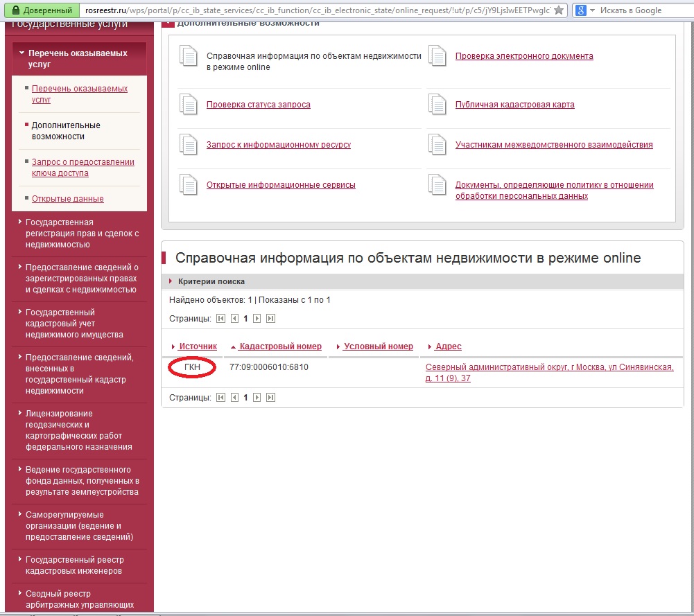Go to first page in bottom pagination
This screenshot has height=616, width=694.
coord(220,398)
